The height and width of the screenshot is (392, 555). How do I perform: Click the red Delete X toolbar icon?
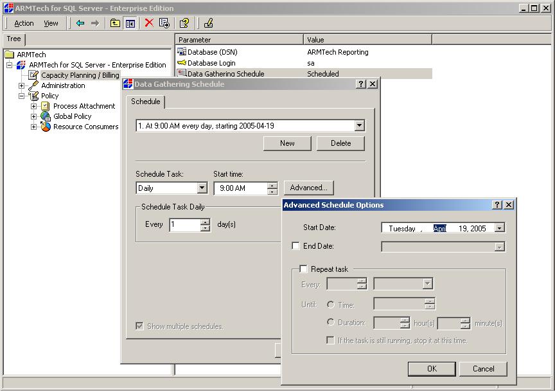(x=149, y=23)
